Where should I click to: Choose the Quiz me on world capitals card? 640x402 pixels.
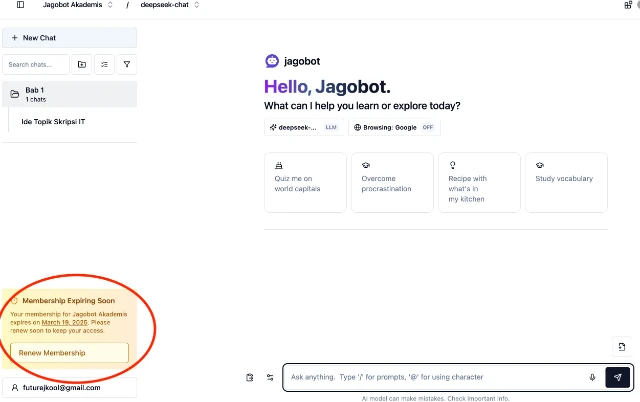(305, 182)
